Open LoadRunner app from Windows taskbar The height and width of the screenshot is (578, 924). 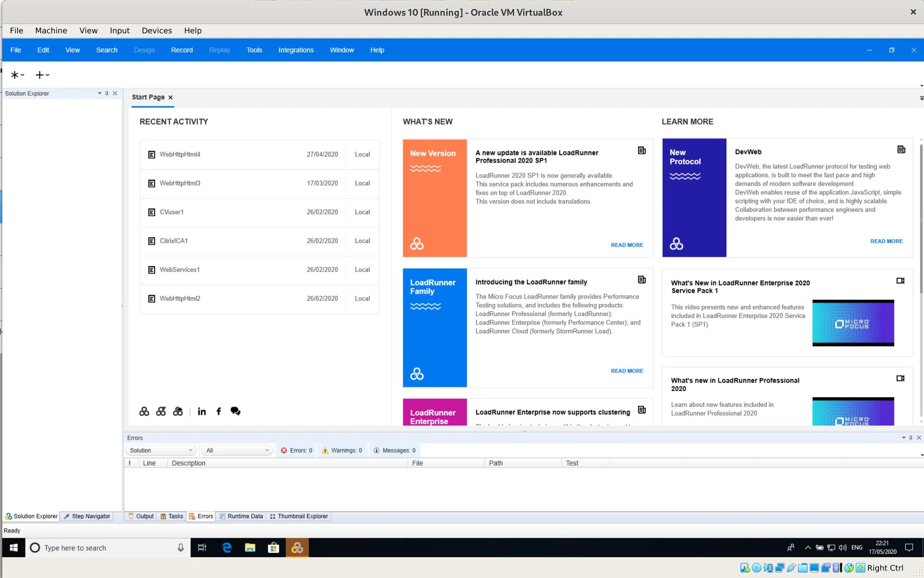click(297, 548)
